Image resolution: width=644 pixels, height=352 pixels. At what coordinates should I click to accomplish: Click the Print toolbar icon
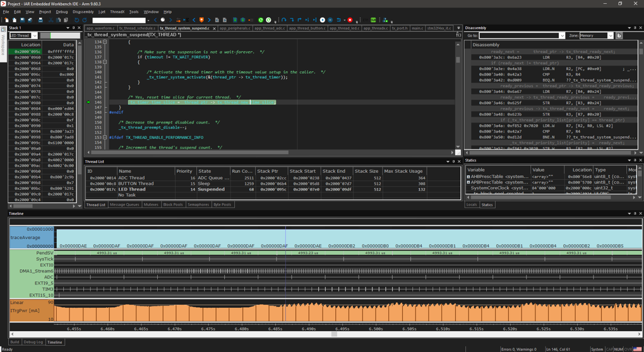(x=40, y=20)
